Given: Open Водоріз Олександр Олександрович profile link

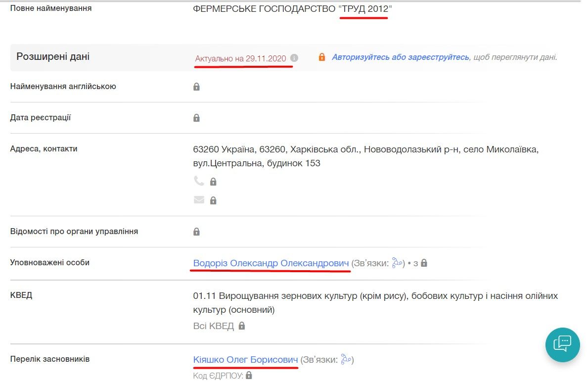Looking at the screenshot, I should point(271,263).
